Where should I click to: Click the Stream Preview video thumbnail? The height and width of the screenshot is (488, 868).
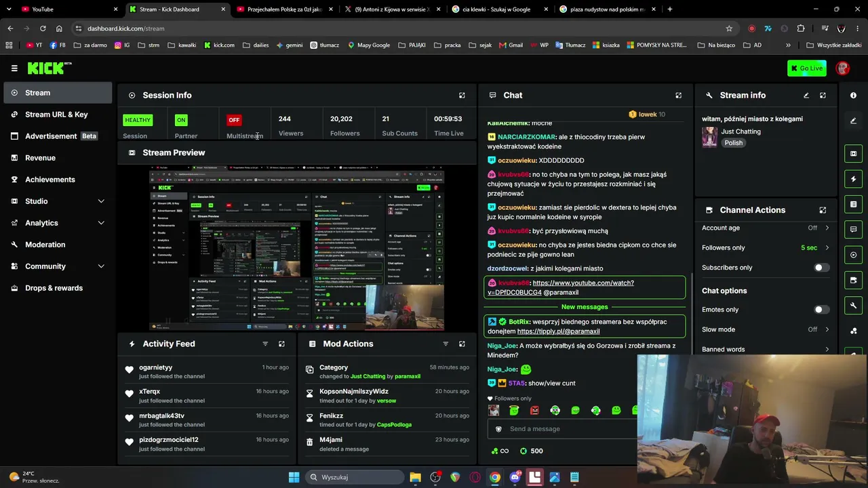click(x=297, y=248)
